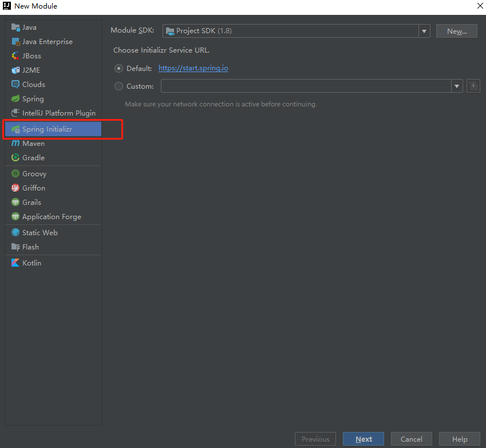This screenshot has width=486, height=448.
Task: Select Application Forge in the module list
Action: [53, 217]
